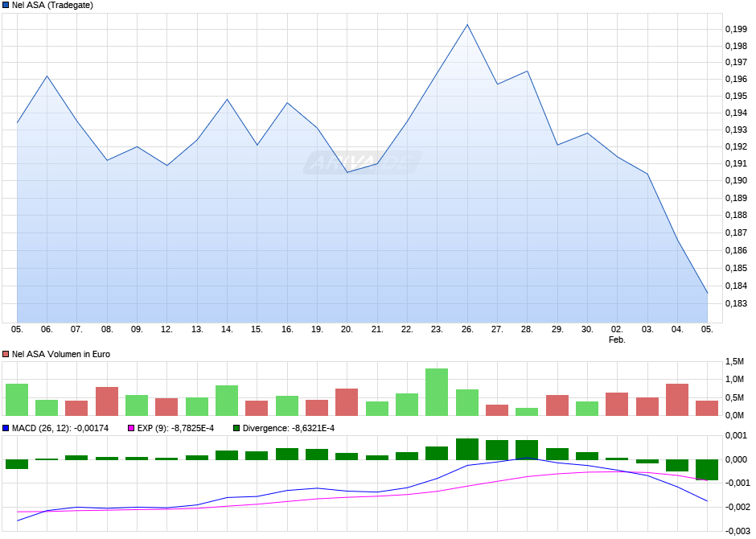Screen dimensions: 756x539
Task: Select the 'Nel ASA (Tradegate)' chart title
Action: click(52, 6)
